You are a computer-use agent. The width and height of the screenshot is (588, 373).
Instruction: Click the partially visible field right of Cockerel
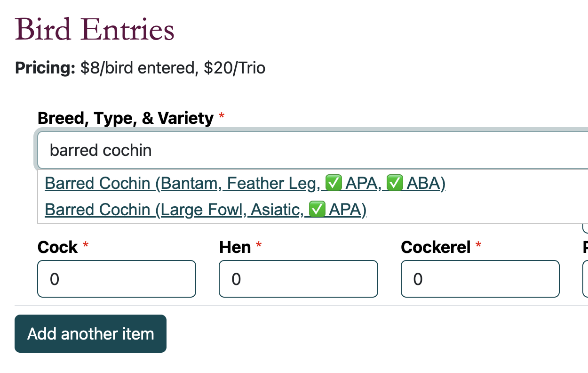[x=585, y=279]
